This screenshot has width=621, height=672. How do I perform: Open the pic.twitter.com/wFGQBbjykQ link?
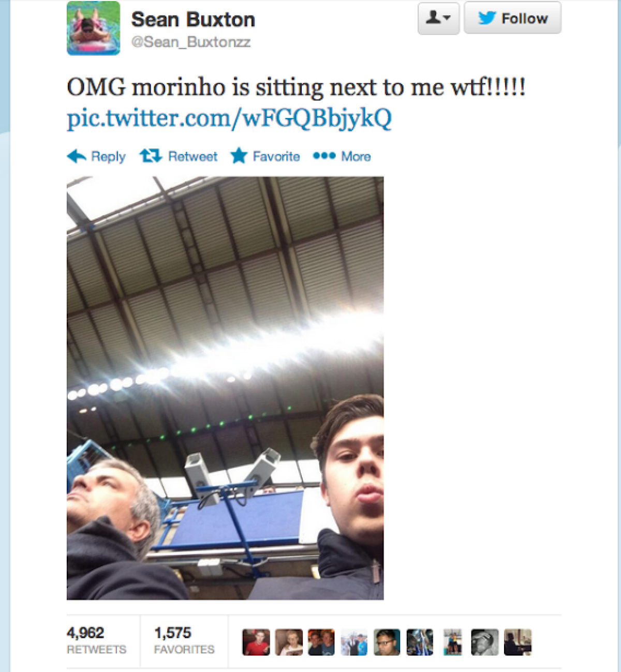tap(229, 118)
